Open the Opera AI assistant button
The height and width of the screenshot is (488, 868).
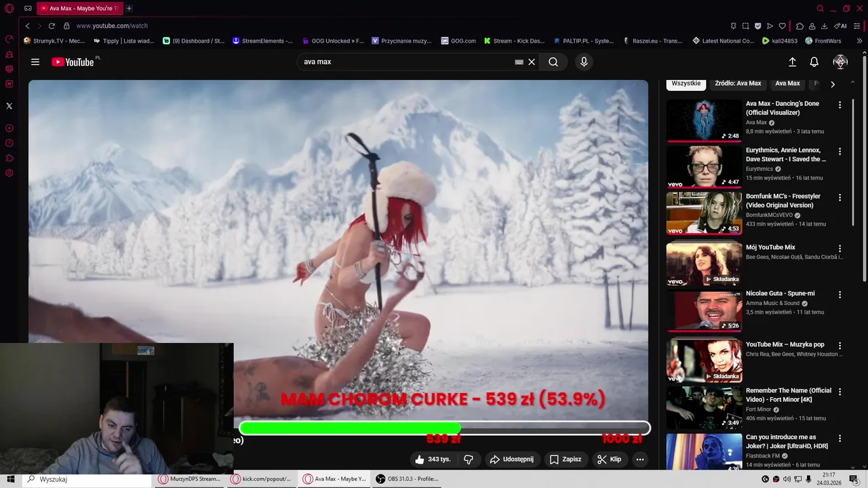(840, 26)
